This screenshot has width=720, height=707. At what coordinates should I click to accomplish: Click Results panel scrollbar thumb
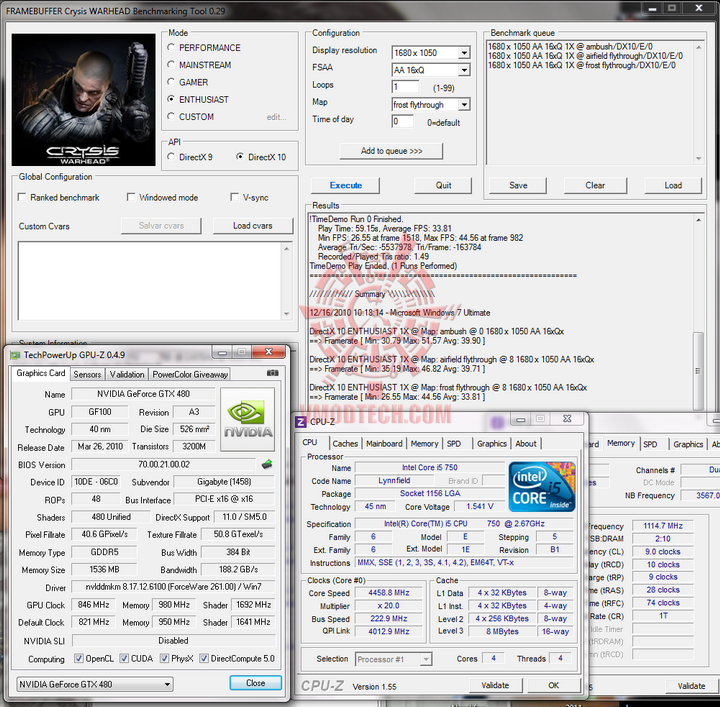coord(698,370)
